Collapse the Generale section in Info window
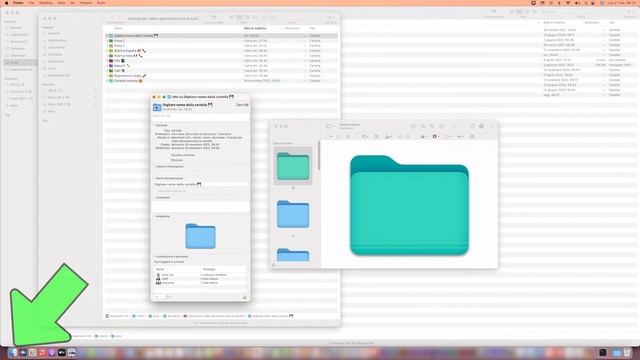640x360 pixels. (154, 125)
